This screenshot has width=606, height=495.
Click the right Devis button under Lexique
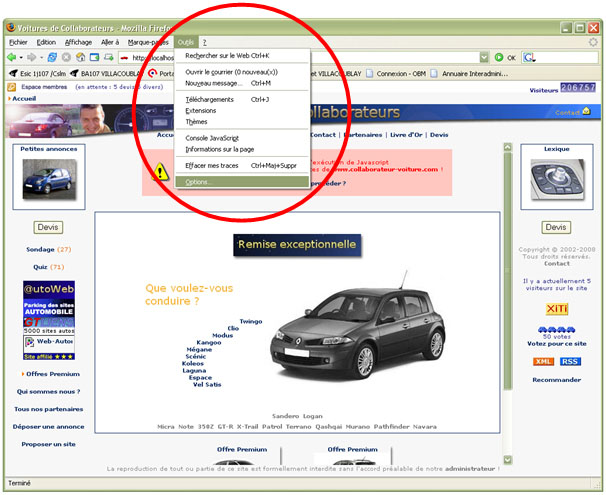tap(556, 227)
